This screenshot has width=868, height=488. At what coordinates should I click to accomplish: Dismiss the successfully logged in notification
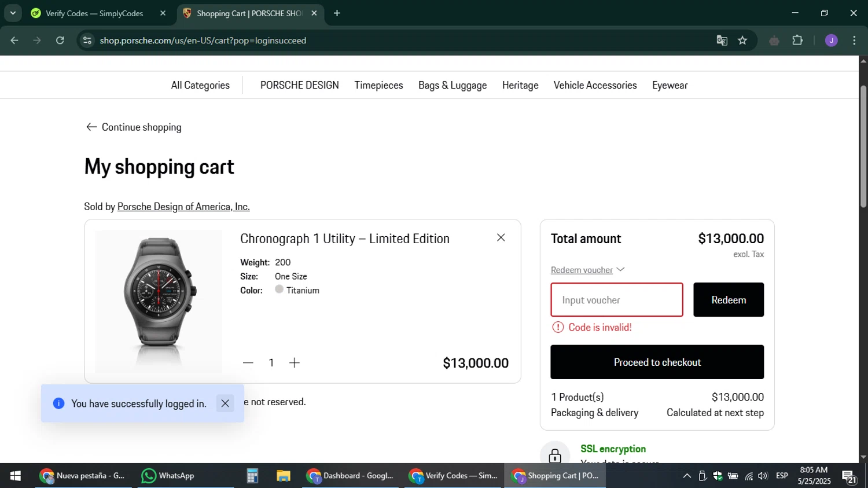point(225,403)
